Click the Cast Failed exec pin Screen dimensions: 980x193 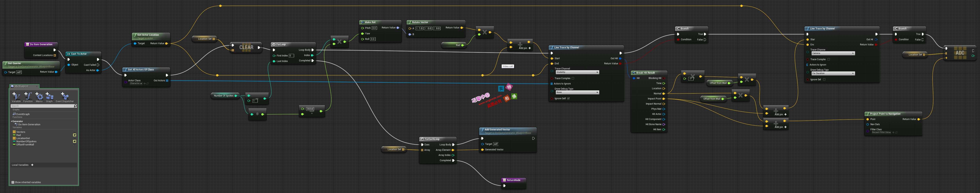click(98, 65)
